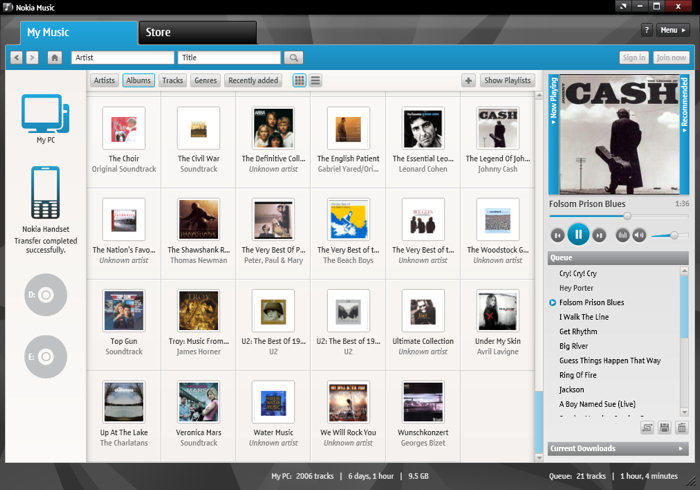
Task: Mute the volume with speaker button
Action: [x=639, y=235]
